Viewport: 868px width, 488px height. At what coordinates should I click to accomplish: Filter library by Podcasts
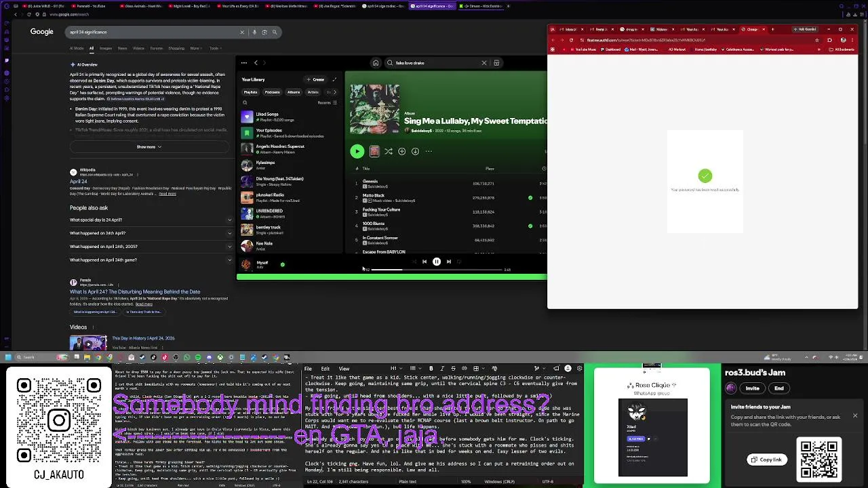(273, 92)
